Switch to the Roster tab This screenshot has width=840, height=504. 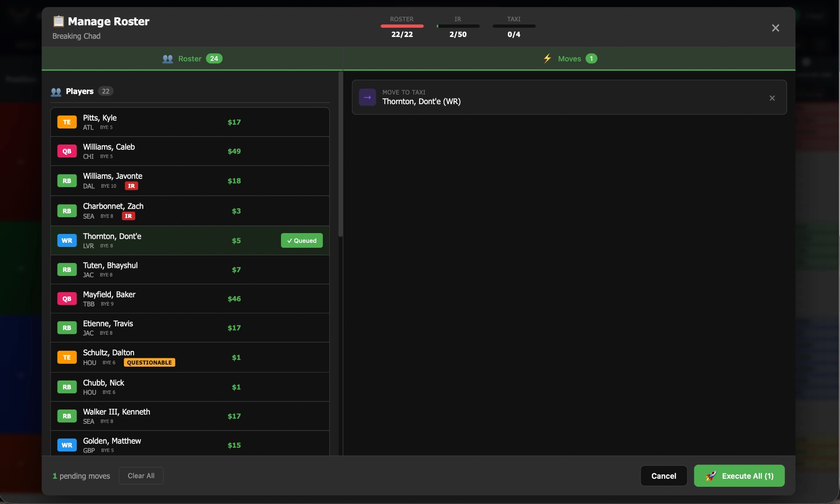pos(192,58)
